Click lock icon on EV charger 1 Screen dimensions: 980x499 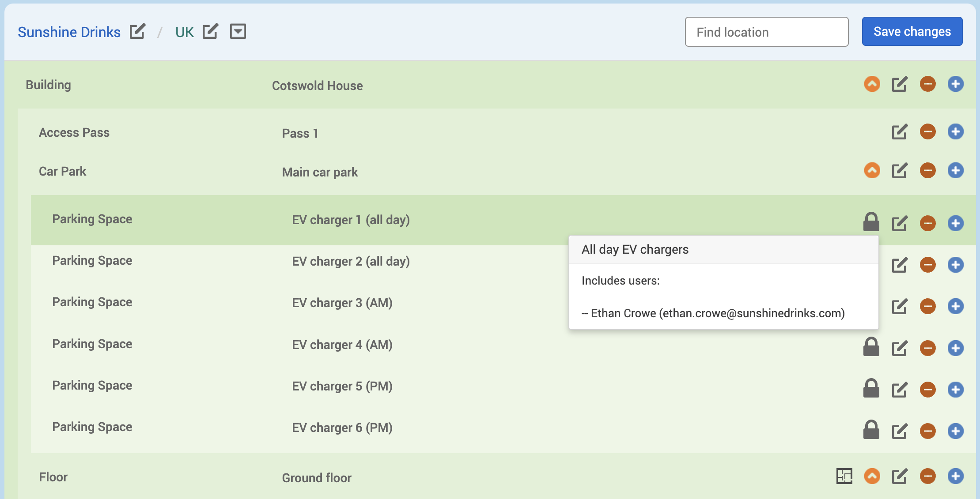pos(871,222)
